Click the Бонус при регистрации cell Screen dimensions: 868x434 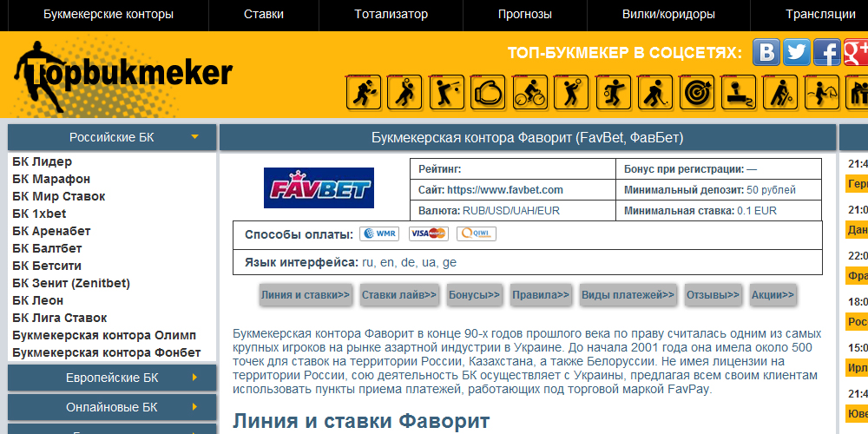719,169
